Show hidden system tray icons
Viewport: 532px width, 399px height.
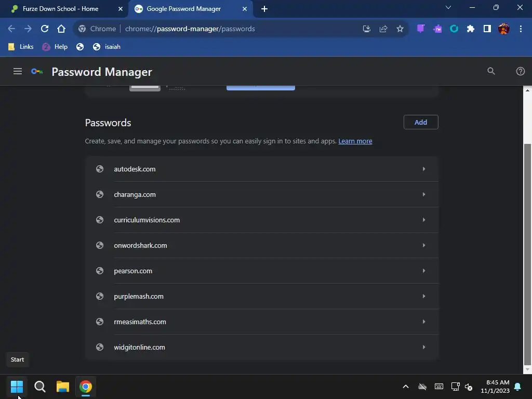406,387
